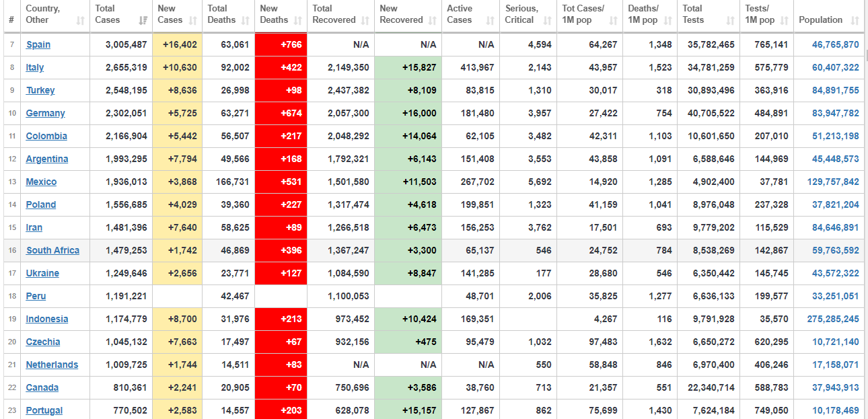Open Turkey population link 84,891,755
Screen dimensions: 868x419
point(836,90)
